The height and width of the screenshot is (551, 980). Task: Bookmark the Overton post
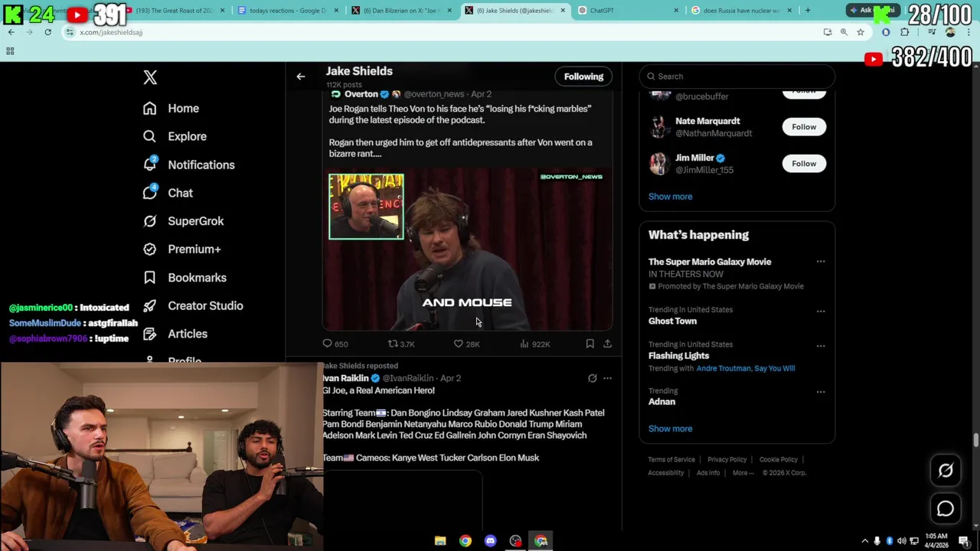(x=590, y=344)
